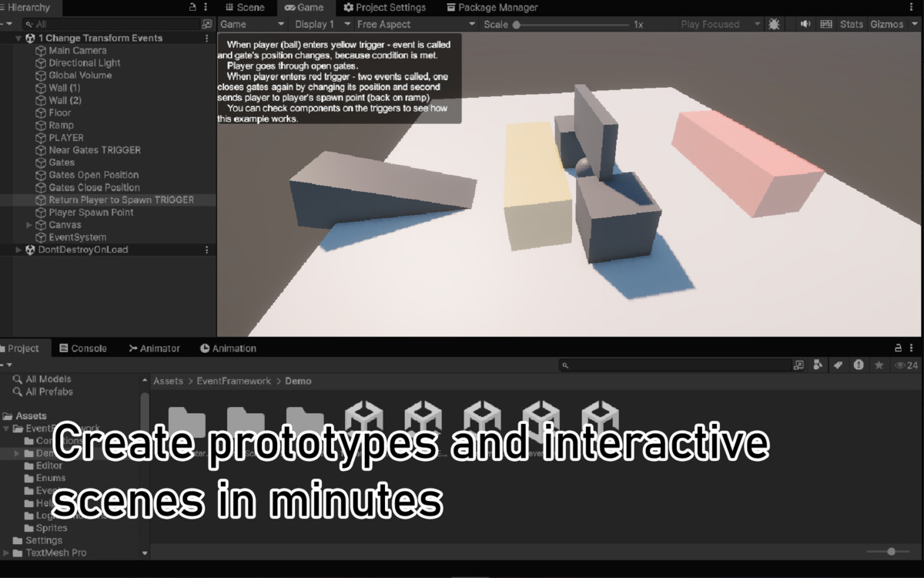This screenshot has height=578, width=924.
Task: Select the EventSystem object
Action: (x=77, y=237)
